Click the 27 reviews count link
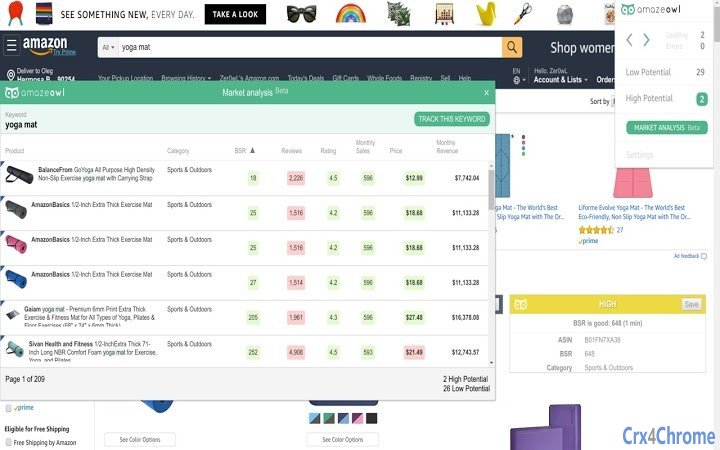This screenshot has height=450, width=720. [x=620, y=230]
